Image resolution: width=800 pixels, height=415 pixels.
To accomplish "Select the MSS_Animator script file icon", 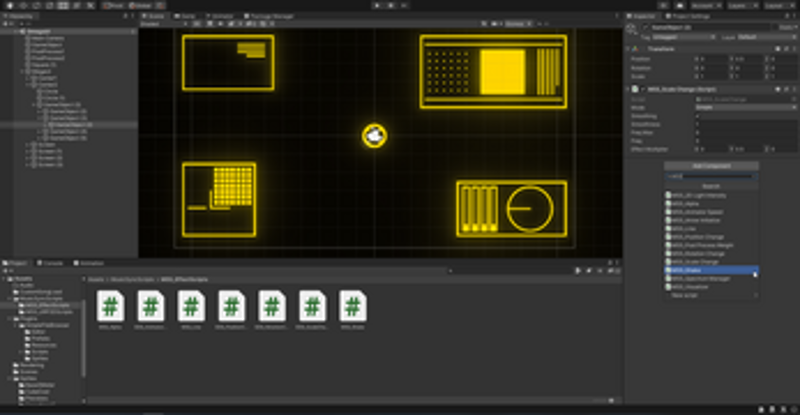I will coord(151,306).
